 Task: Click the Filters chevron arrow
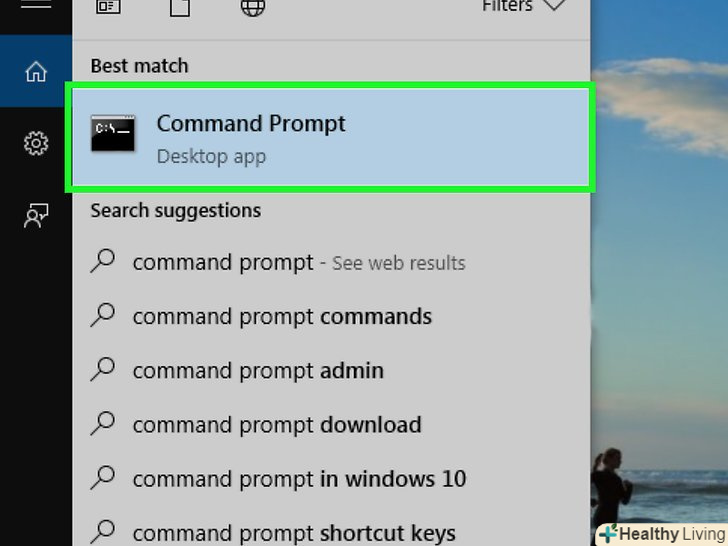coord(554,6)
